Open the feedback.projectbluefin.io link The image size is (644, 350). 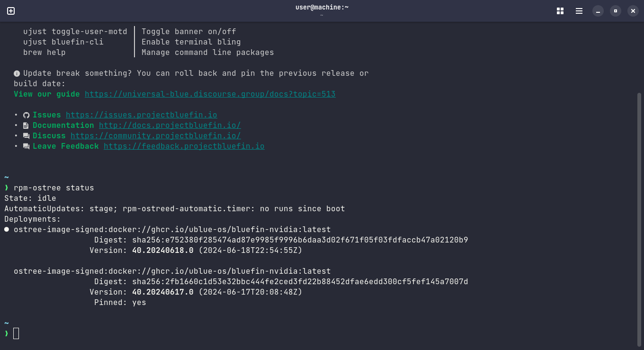pos(184,146)
